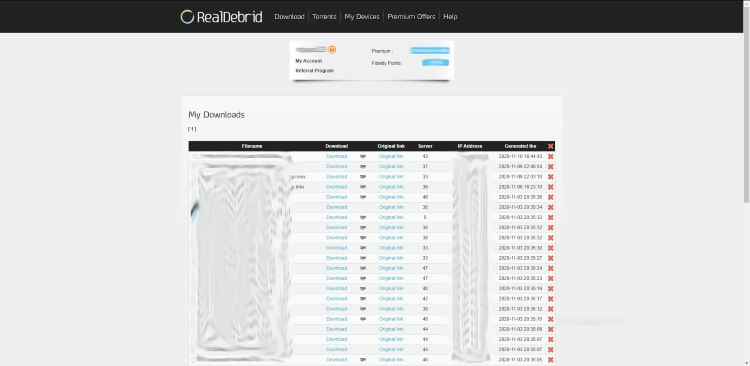Click streaming icon in the 20:35:30 row
The width and height of the screenshot is (750, 366).
363,248
